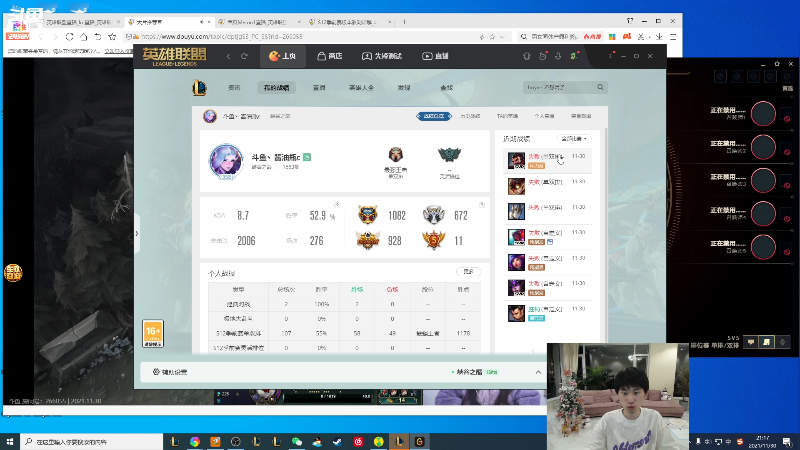Screen dimensions: 800x450
Task: Go back in the LoL client
Action: pos(229,56)
